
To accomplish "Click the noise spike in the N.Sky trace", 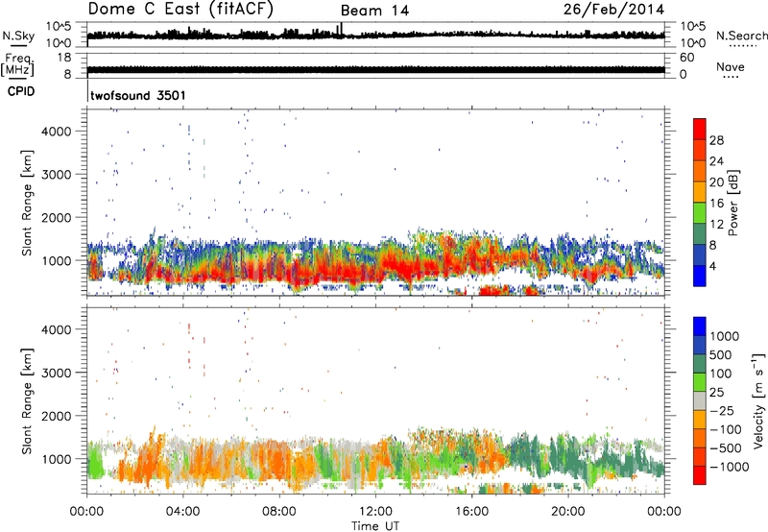I will tap(341, 31).
